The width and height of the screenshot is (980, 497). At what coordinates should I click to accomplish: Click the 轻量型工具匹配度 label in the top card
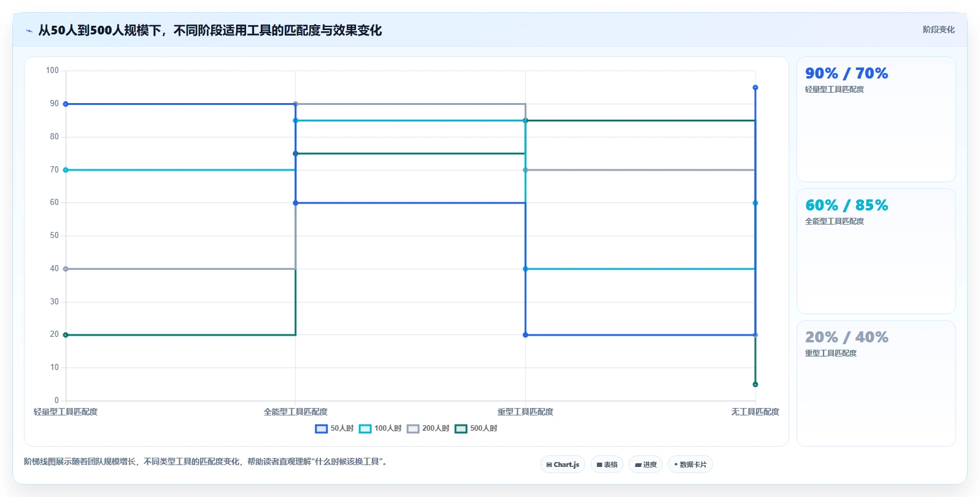point(835,90)
